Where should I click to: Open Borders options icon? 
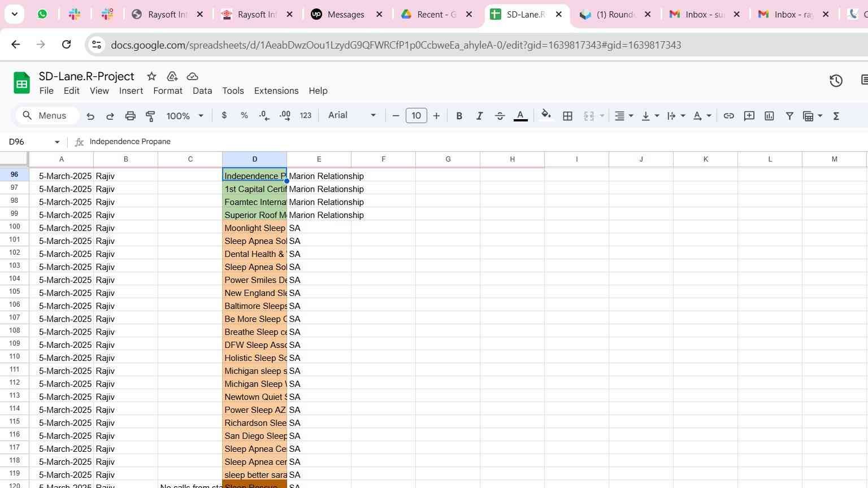(x=568, y=116)
